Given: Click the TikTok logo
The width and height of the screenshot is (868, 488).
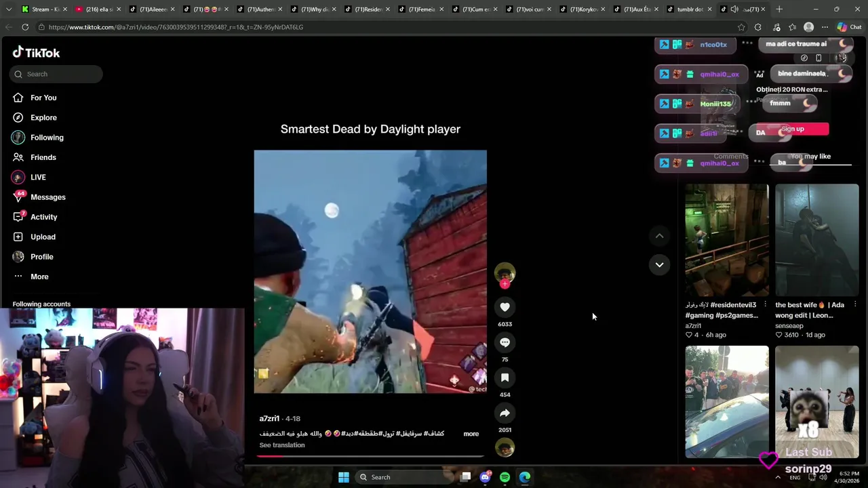Looking at the screenshot, I should [x=36, y=53].
